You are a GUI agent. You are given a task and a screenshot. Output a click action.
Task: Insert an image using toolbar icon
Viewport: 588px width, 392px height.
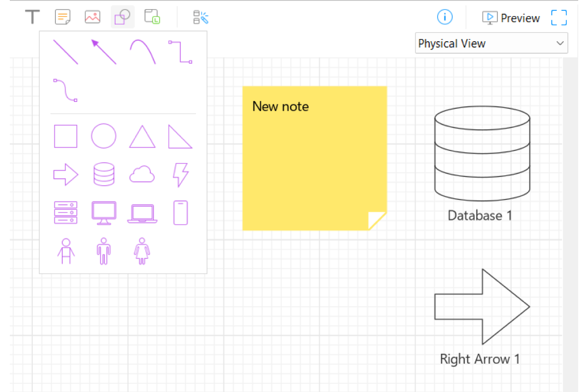[x=92, y=17]
